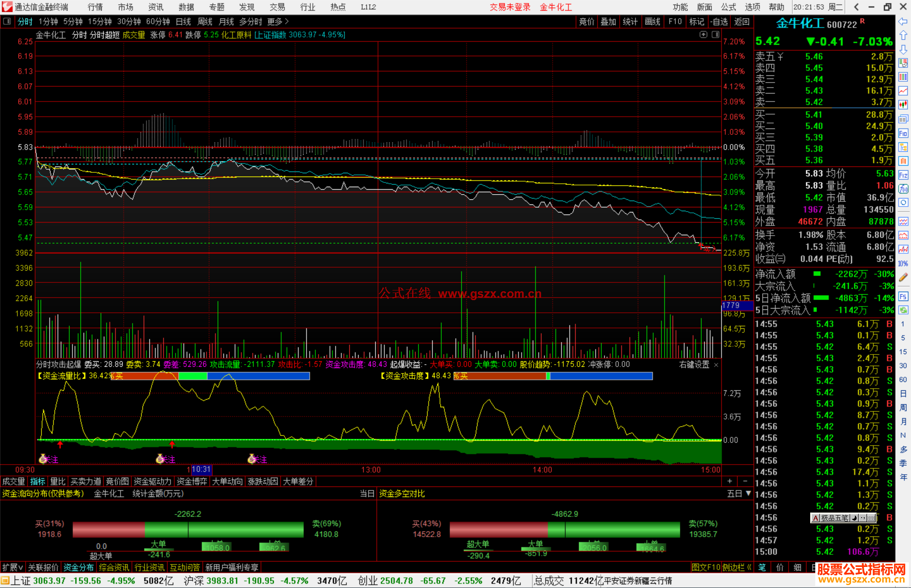The height and width of the screenshot is (588, 911).
Task: Toggle the panel icon left of 分时 tab
Action: (x=7, y=21)
